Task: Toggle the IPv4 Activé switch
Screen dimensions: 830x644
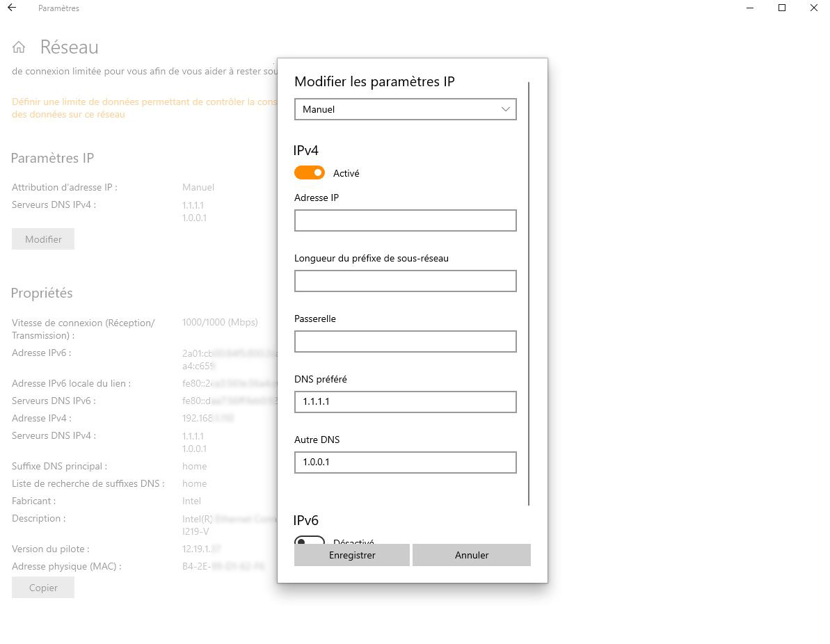Action: 309,173
